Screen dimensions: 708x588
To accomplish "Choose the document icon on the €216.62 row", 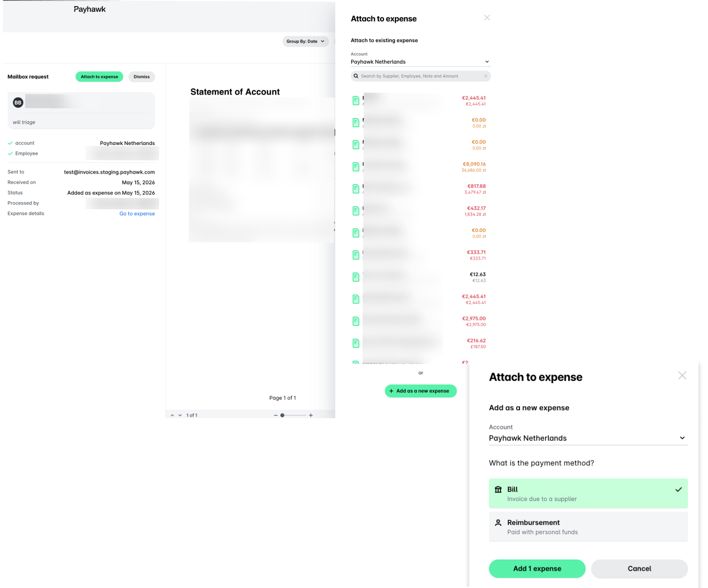I will [356, 343].
